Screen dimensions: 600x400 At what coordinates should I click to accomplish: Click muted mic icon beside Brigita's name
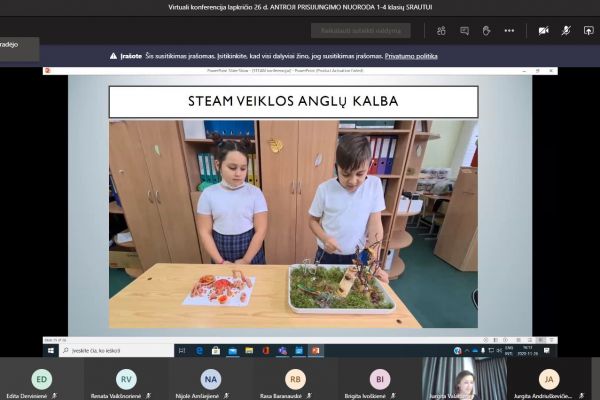(393, 396)
